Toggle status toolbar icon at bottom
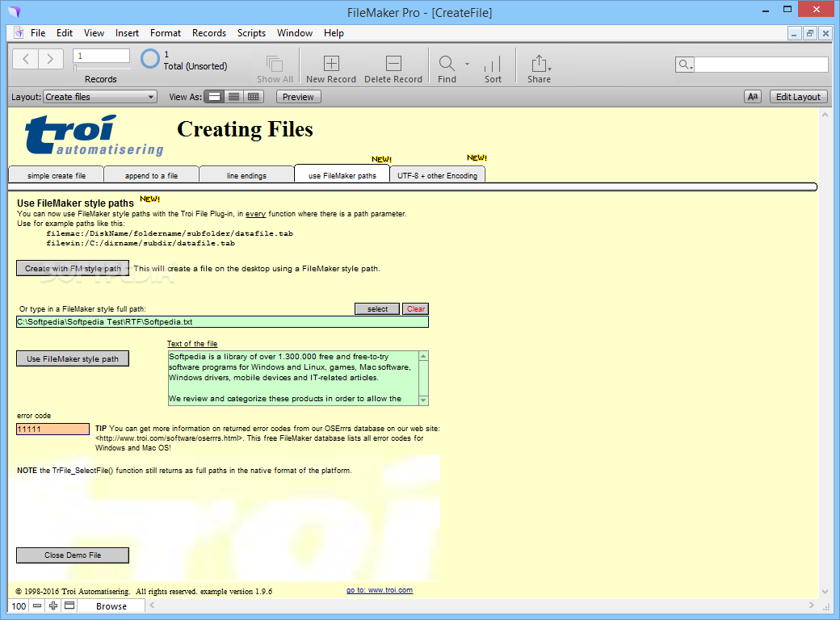Screen dimensions: 840x620 coord(69,605)
